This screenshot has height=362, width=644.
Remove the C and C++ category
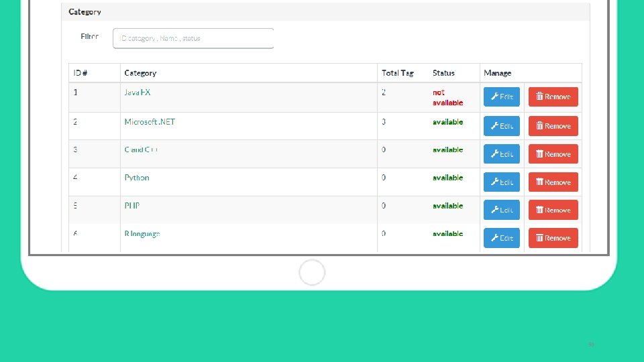(x=553, y=154)
